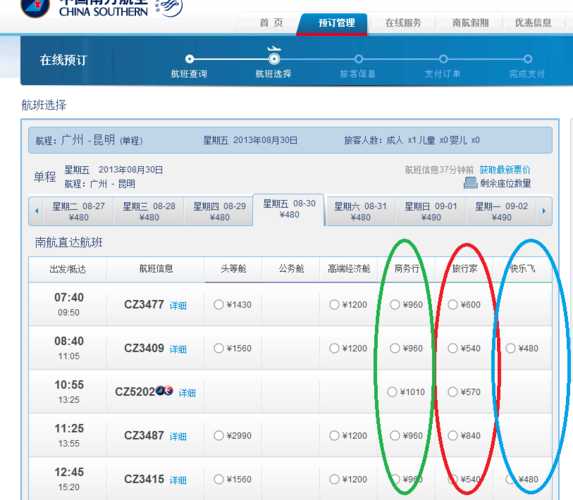Click the 南航直达航班 section heading

click(69, 242)
